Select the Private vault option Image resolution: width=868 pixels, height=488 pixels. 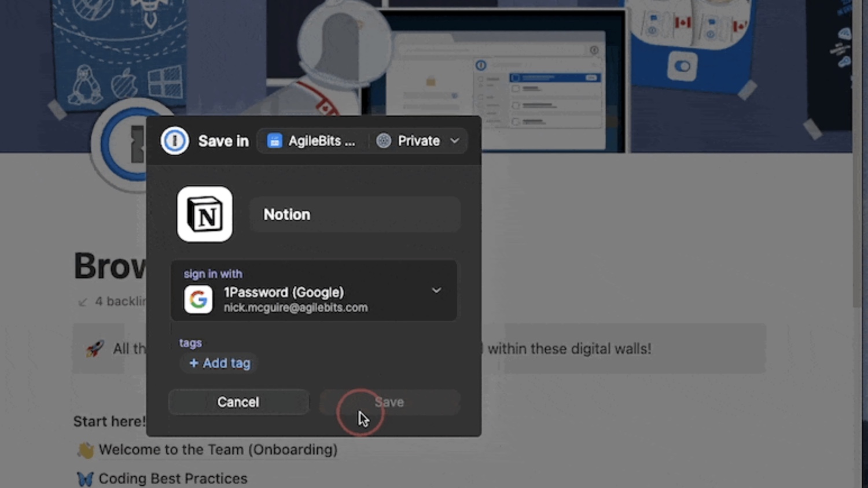point(418,141)
